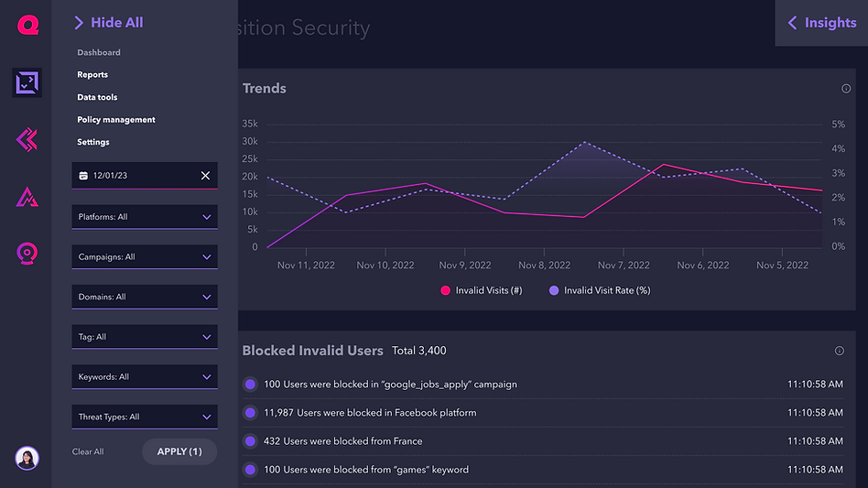Select '100 Users were blocked from games keyword' text
Screen dimensions: 868x488
[x=366, y=470]
